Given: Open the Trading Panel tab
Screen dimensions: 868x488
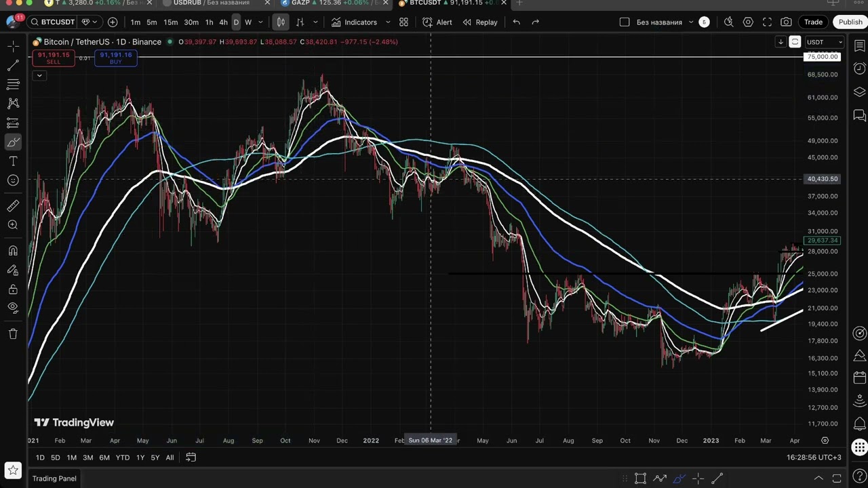Looking at the screenshot, I should click(x=54, y=479).
